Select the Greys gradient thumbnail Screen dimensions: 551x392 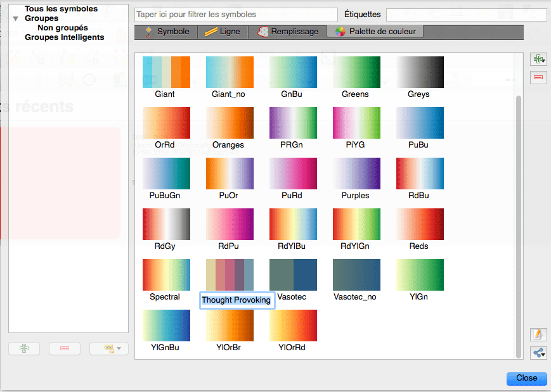click(420, 72)
